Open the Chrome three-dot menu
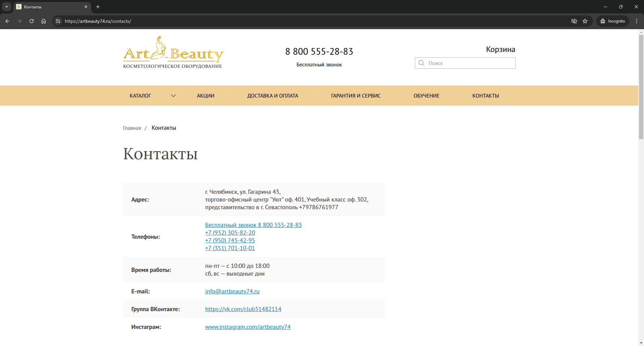This screenshot has width=644, height=346. point(637,21)
